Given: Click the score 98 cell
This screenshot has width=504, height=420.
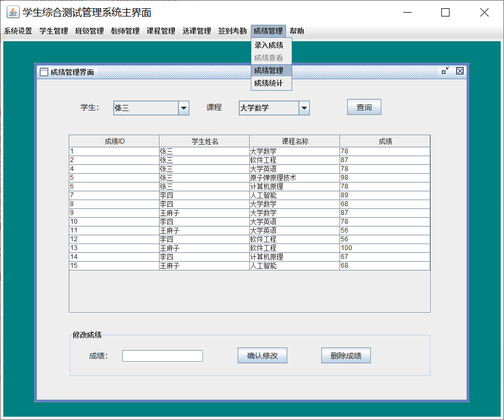Looking at the screenshot, I should (x=385, y=178).
